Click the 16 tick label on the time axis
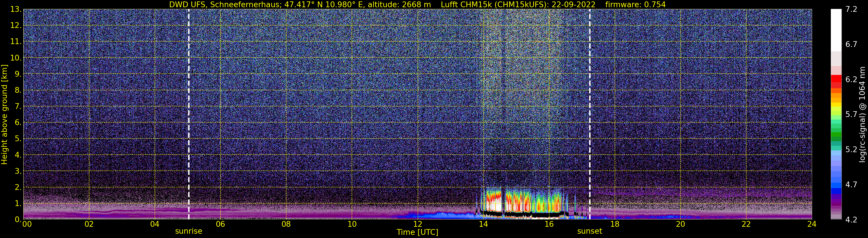868x238 pixels. pos(549,224)
